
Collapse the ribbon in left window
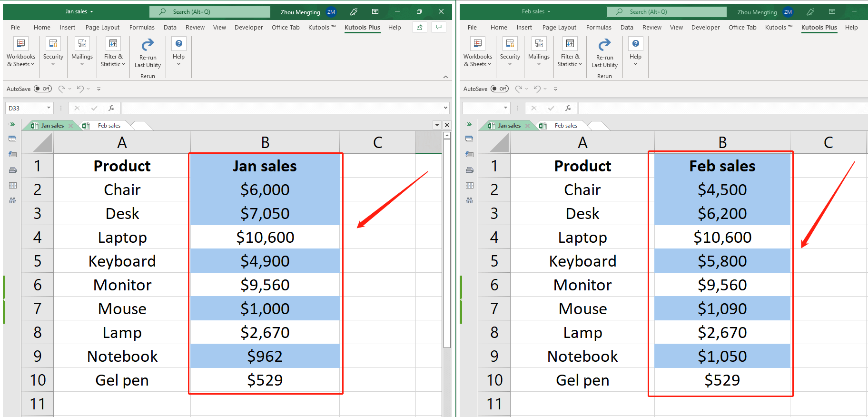pos(445,77)
